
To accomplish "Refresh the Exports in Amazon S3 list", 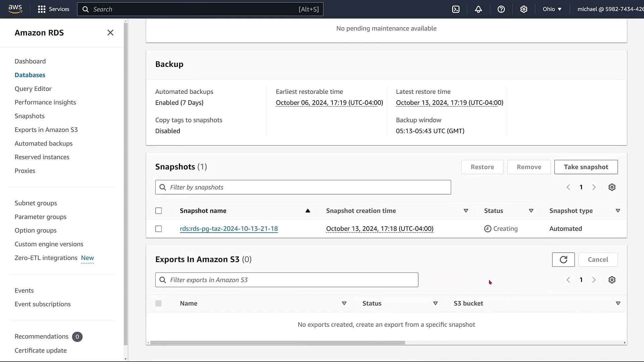I will (563, 260).
